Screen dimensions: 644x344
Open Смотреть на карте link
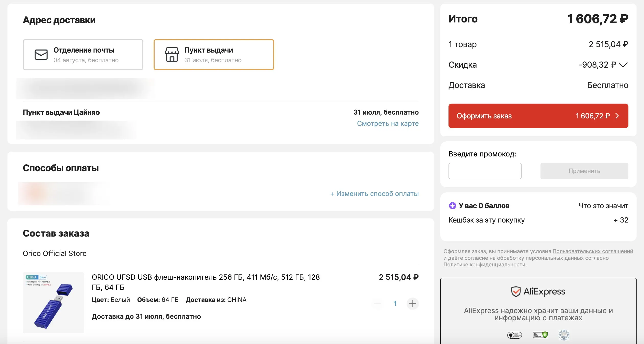pyautogui.click(x=388, y=124)
